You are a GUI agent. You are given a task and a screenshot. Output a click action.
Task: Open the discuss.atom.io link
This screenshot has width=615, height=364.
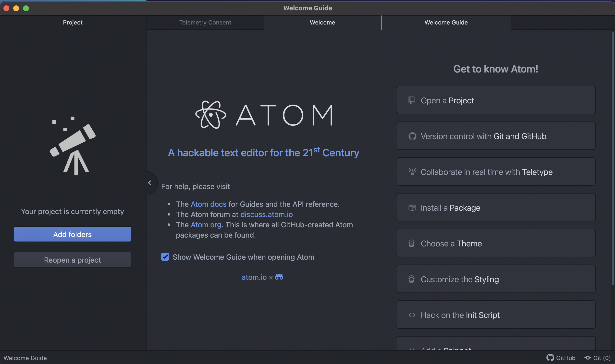266,214
